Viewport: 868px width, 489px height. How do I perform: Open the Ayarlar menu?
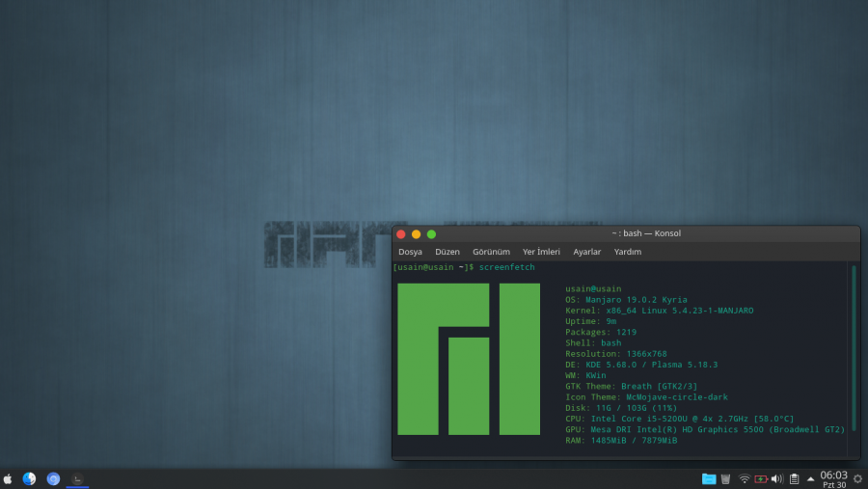586,252
